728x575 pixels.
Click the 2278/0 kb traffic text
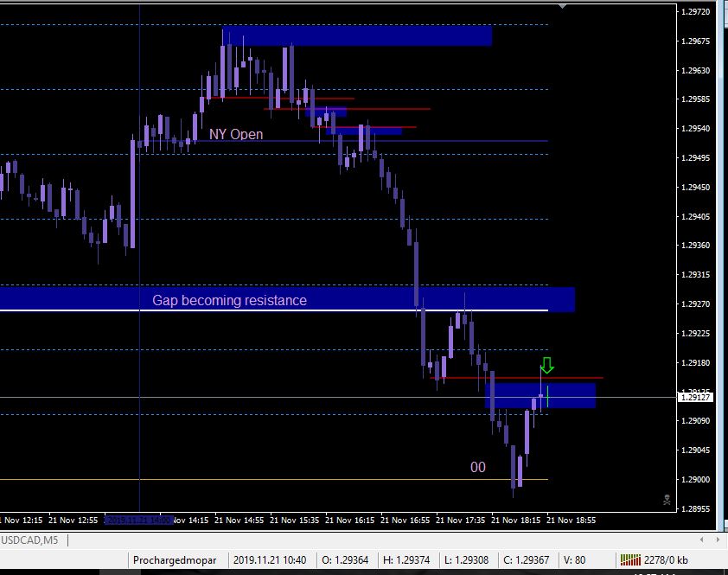[666, 560]
